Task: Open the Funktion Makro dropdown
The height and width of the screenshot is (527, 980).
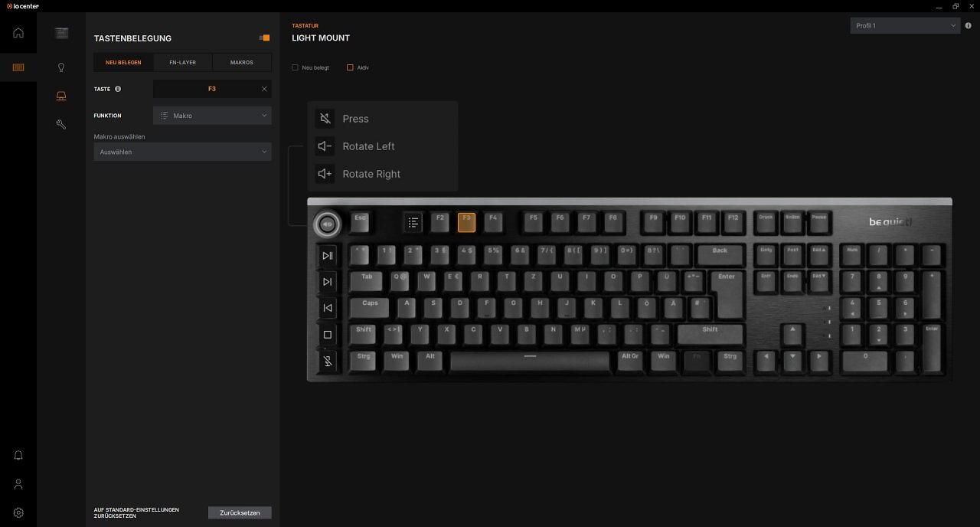Action: tap(212, 116)
